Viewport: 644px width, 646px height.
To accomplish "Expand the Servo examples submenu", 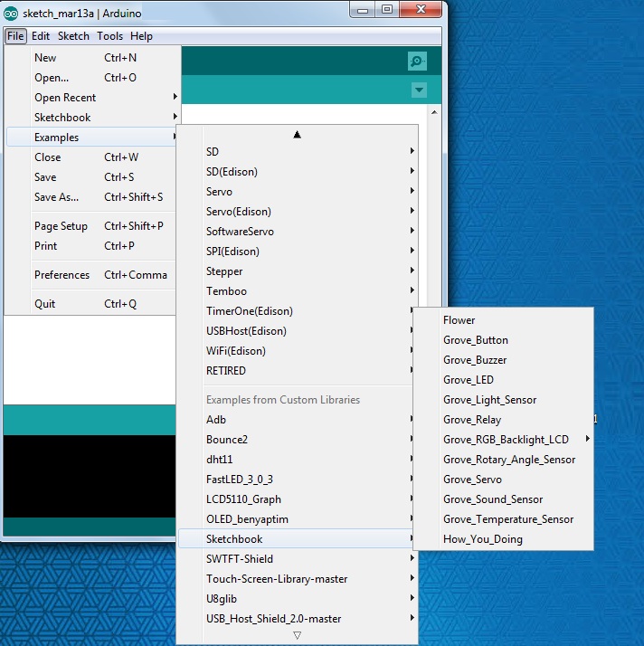I will (x=298, y=192).
